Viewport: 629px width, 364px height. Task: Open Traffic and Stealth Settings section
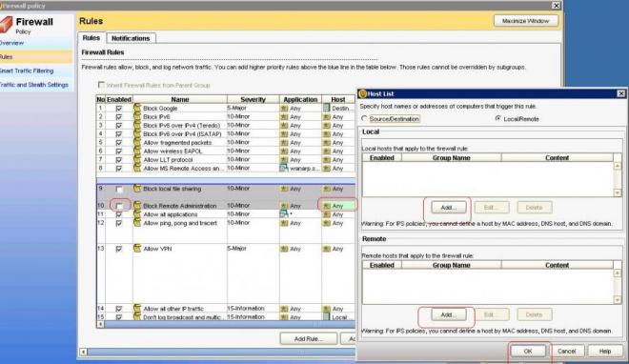point(34,85)
